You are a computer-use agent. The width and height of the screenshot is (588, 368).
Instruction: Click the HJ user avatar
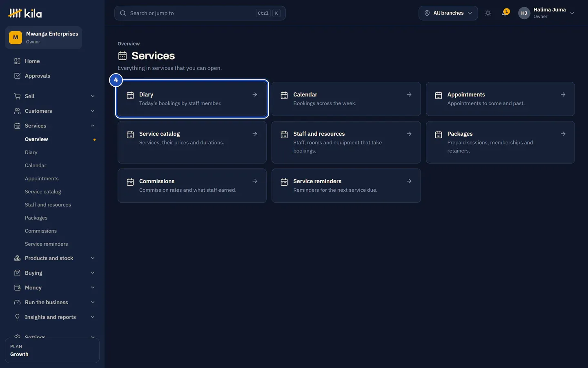click(524, 13)
